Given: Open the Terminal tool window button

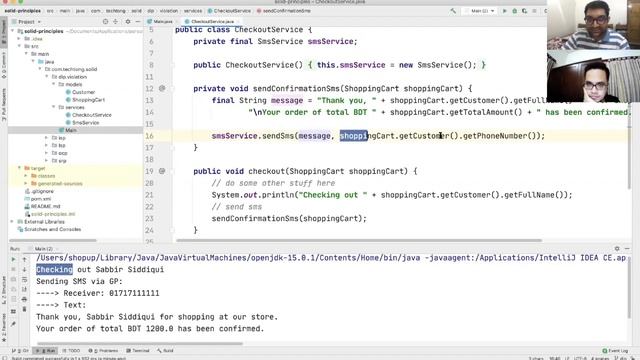Looking at the screenshot, I should (x=138, y=351).
